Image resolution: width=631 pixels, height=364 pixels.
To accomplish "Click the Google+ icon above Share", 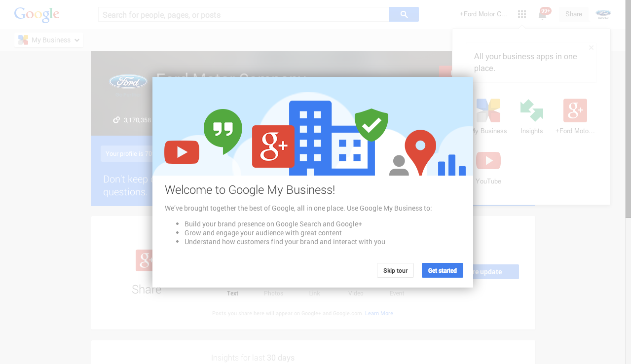I will click(x=144, y=260).
